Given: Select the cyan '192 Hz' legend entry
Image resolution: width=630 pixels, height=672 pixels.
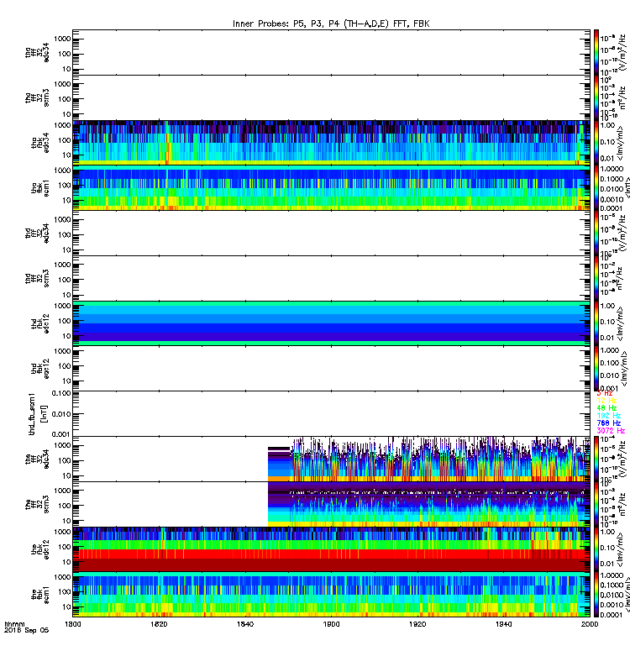Looking at the screenshot, I should click(608, 416).
